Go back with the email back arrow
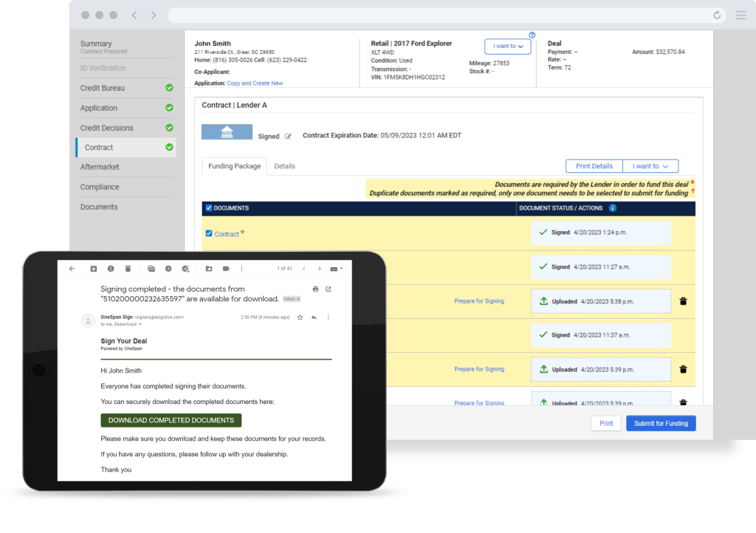The width and height of the screenshot is (756, 533). click(x=72, y=269)
